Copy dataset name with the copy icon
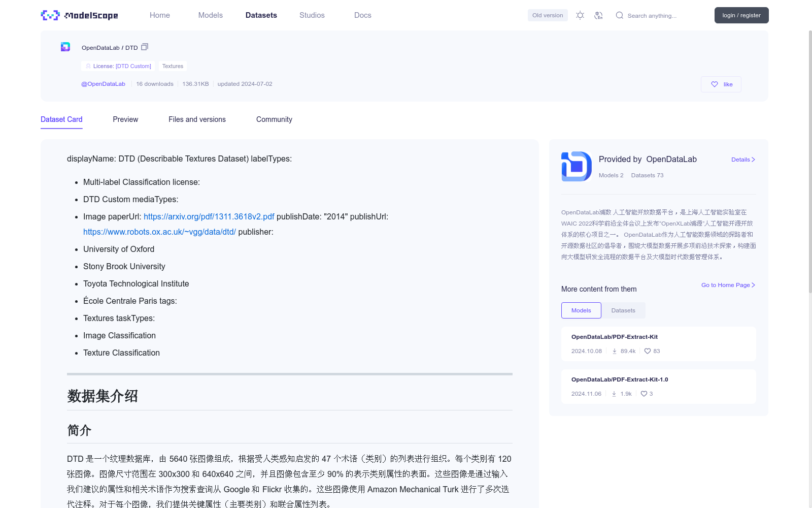812x508 pixels. point(145,47)
